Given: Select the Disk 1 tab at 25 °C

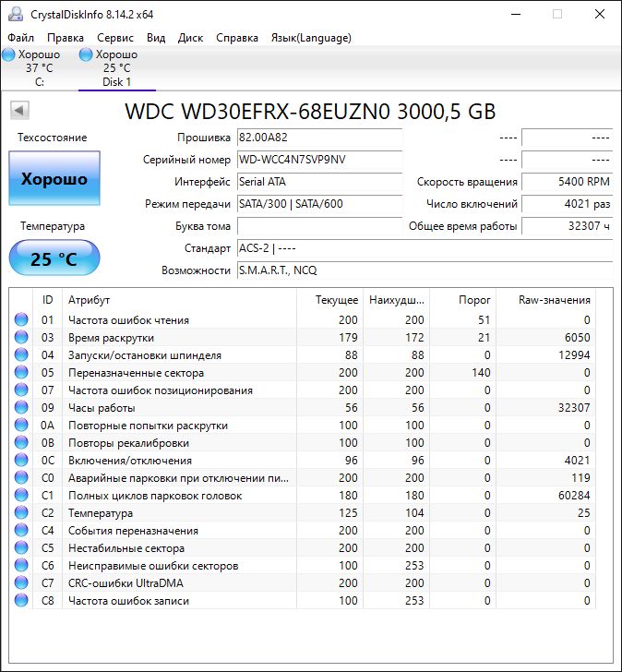Looking at the screenshot, I should click(x=116, y=67).
